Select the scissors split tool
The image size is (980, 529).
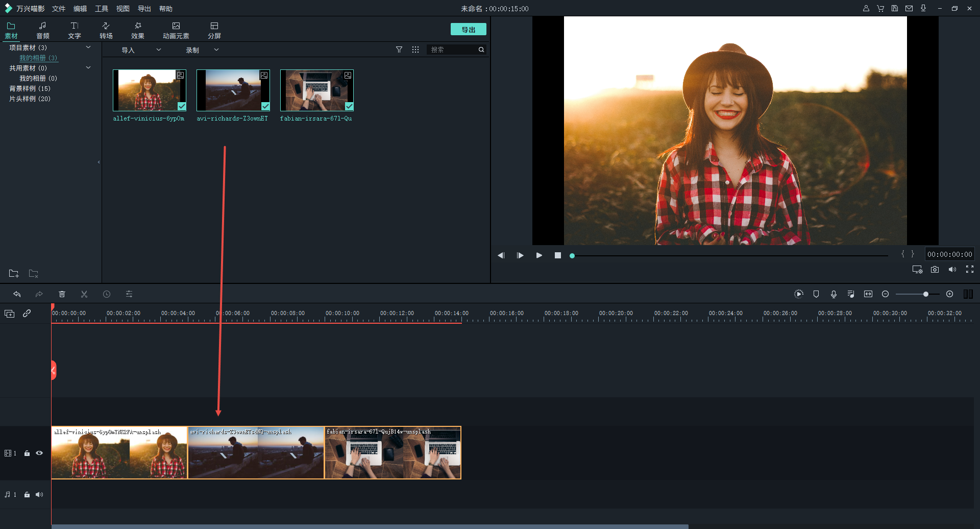tap(84, 294)
